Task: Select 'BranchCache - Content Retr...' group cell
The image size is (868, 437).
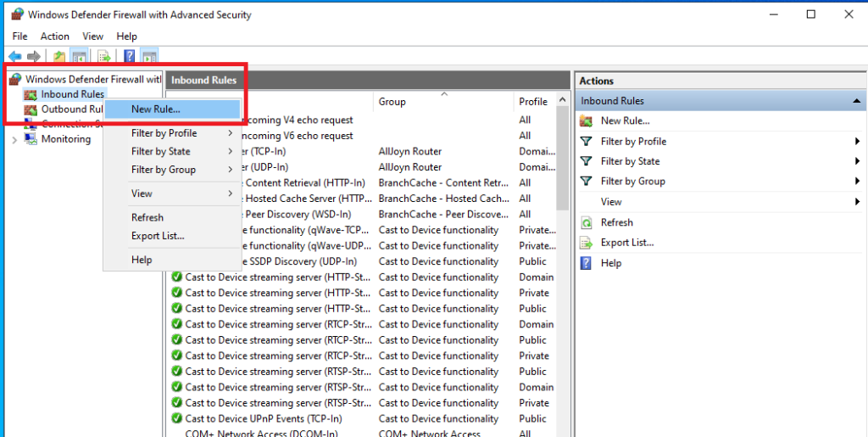Action: [443, 182]
